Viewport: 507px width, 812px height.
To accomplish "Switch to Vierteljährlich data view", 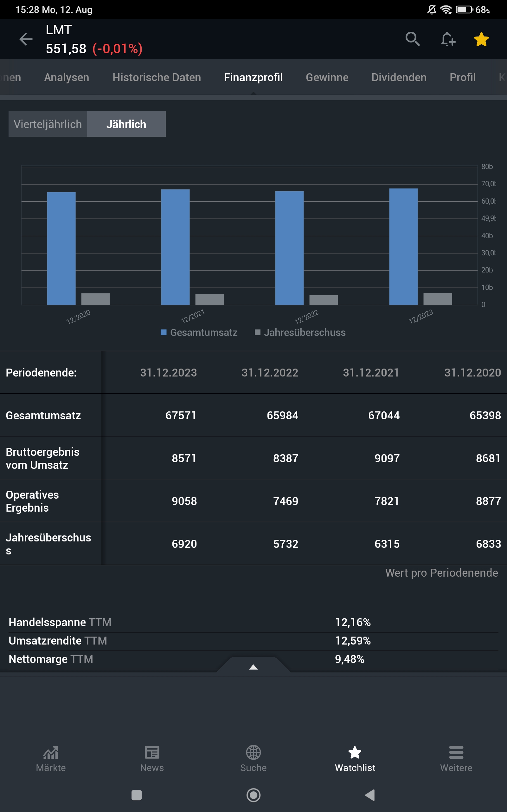I will [48, 124].
